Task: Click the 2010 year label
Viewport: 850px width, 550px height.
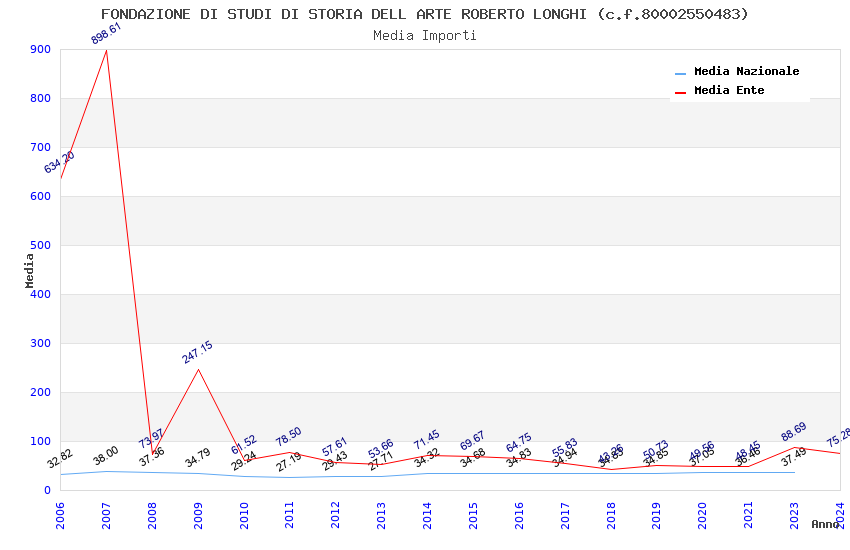Action: pos(244,515)
